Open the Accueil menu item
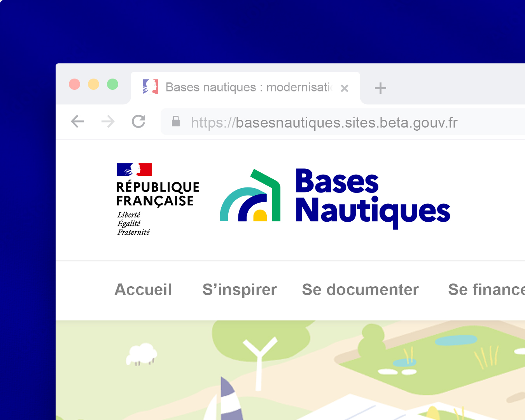The width and height of the screenshot is (525, 420). 143,290
